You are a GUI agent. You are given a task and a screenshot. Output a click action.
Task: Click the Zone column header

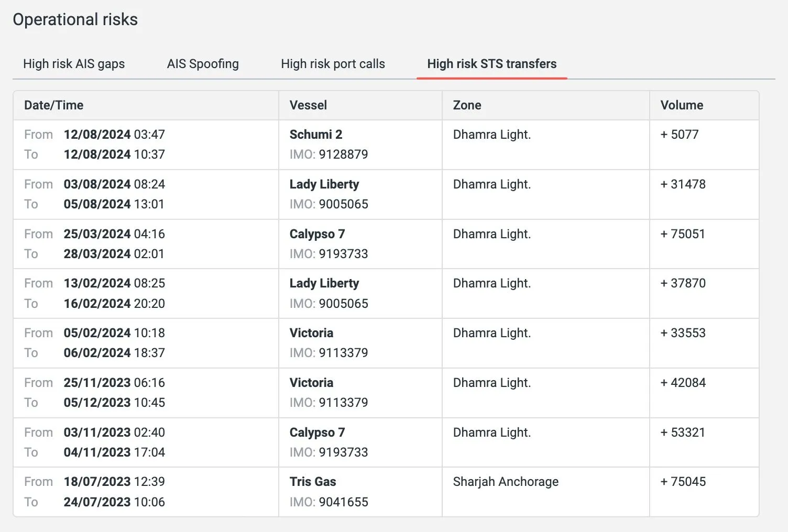(x=467, y=105)
